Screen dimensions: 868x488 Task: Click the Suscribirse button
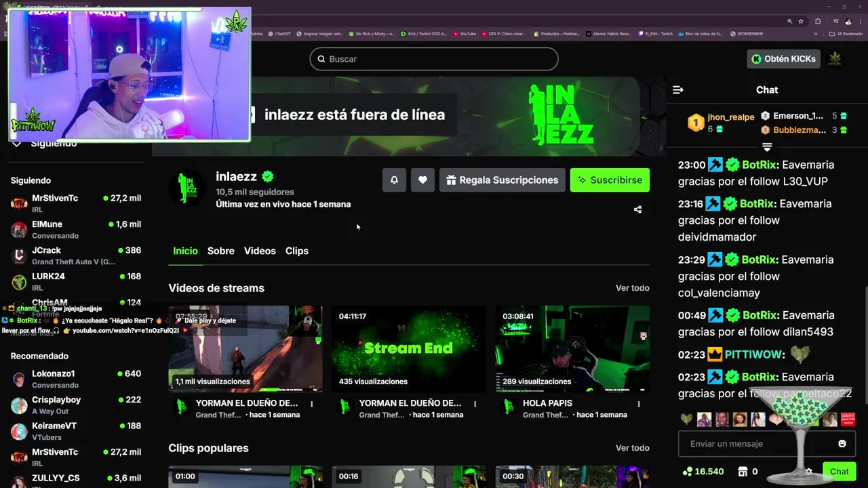pyautogui.click(x=610, y=180)
